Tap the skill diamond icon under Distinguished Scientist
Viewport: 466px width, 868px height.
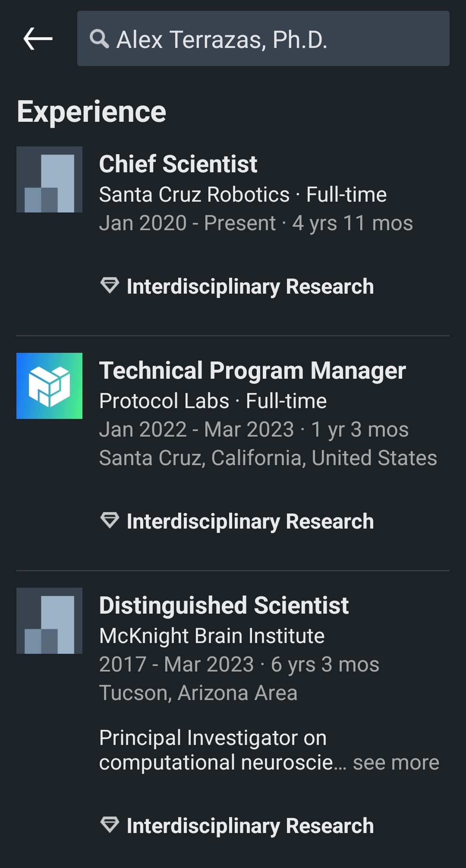coord(110,825)
